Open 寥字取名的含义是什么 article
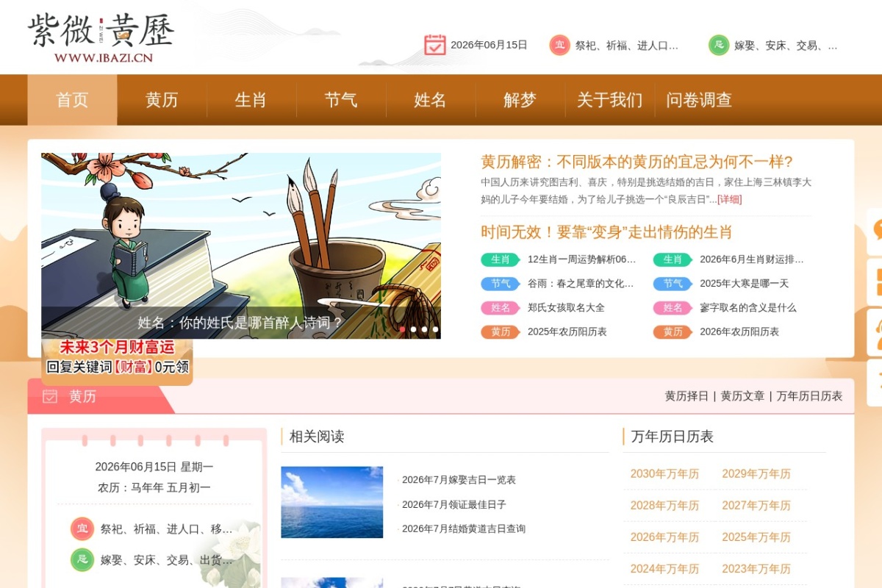The width and height of the screenshot is (882, 588). [748, 308]
